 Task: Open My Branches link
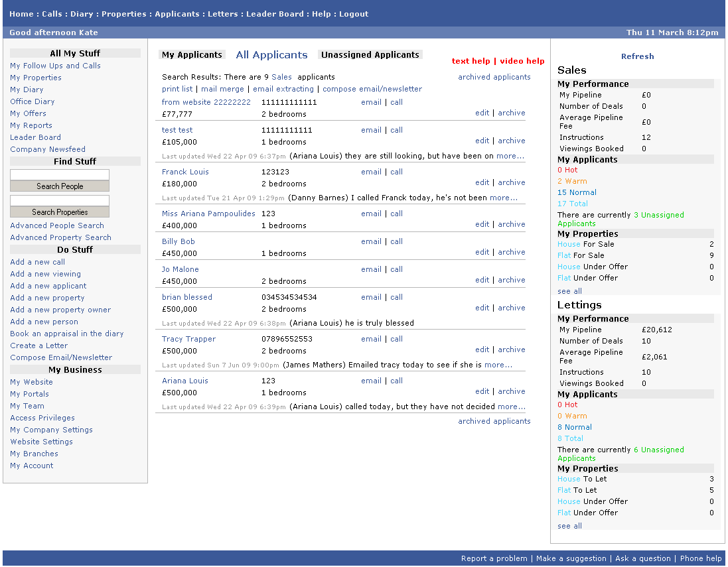[x=35, y=454]
